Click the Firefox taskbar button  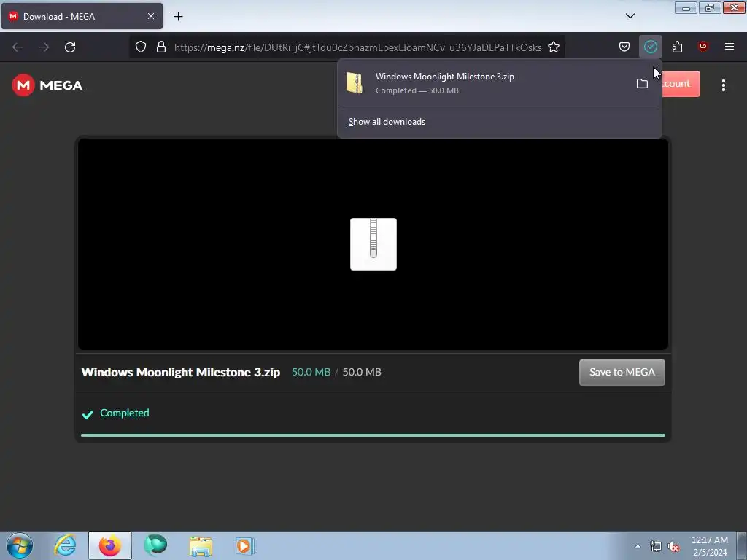[x=110, y=545]
